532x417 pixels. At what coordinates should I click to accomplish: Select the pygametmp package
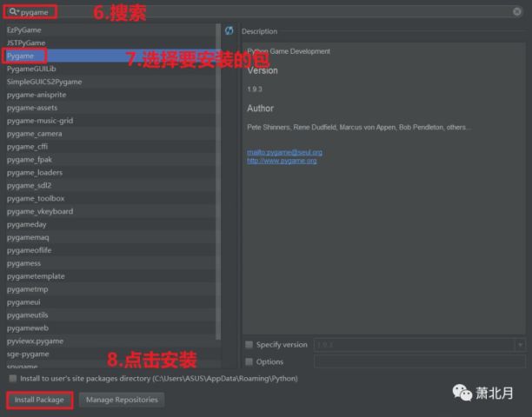(x=110, y=289)
